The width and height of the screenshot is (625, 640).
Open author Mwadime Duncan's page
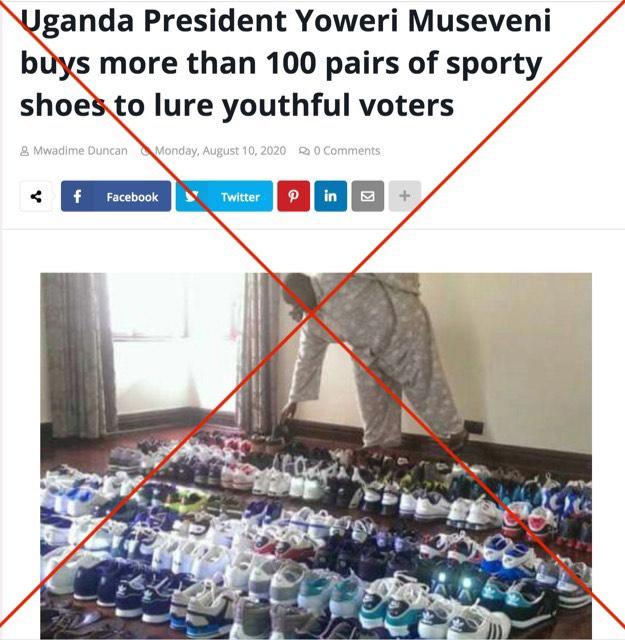tap(80, 151)
